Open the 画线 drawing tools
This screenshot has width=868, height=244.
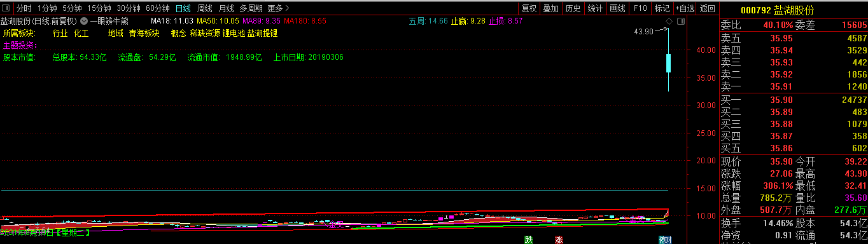coord(617,8)
